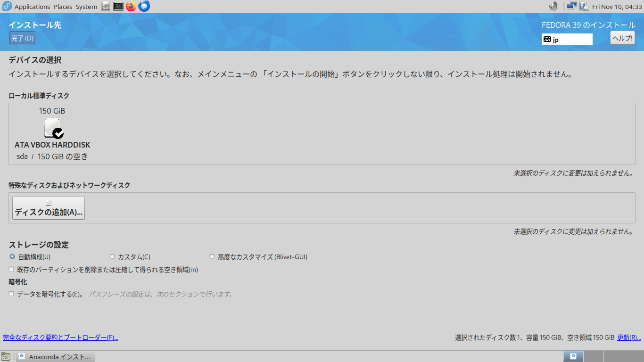Click the clock showing Fri Nov 10
Image resolution: width=644 pixels, height=362 pixels.
tap(617, 7)
